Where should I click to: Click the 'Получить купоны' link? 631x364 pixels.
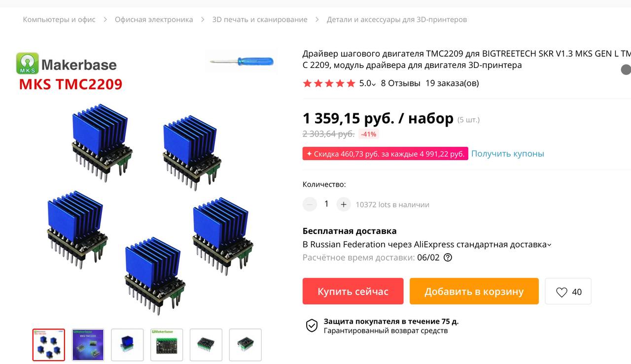(508, 154)
